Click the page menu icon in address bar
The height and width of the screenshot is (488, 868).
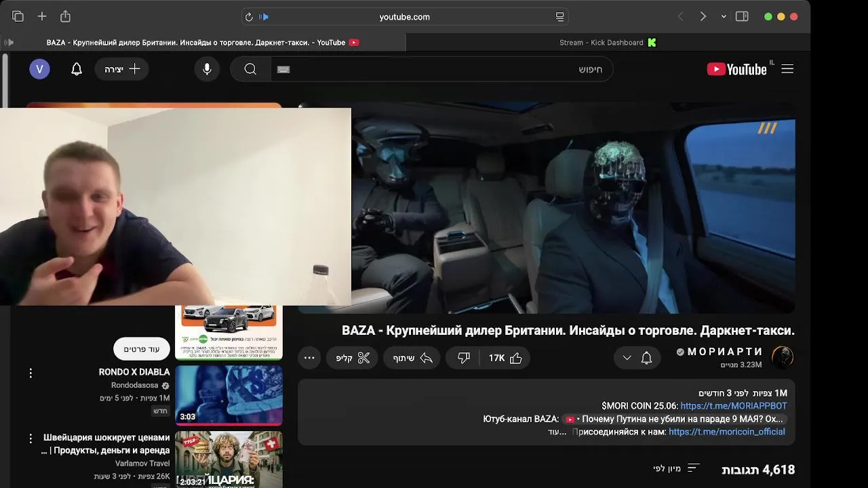pos(559,17)
